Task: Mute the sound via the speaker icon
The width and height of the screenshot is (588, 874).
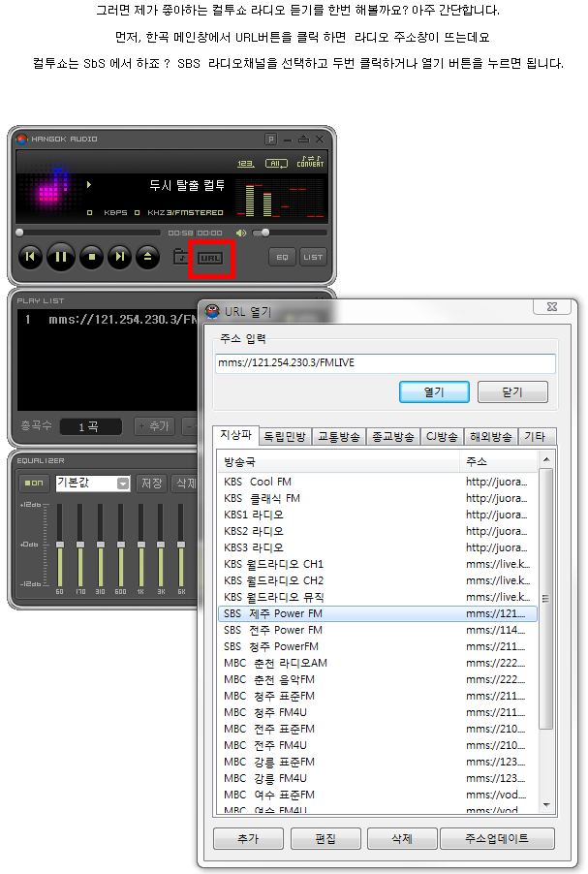Action: click(x=241, y=233)
